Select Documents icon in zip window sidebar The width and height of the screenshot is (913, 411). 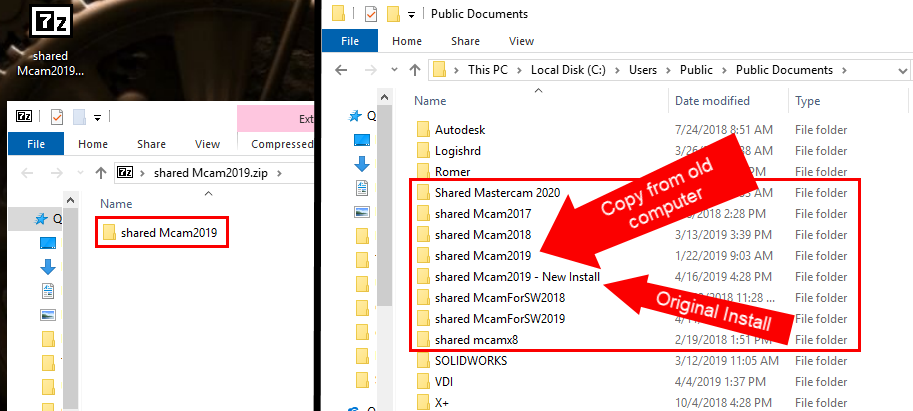click(48, 290)
